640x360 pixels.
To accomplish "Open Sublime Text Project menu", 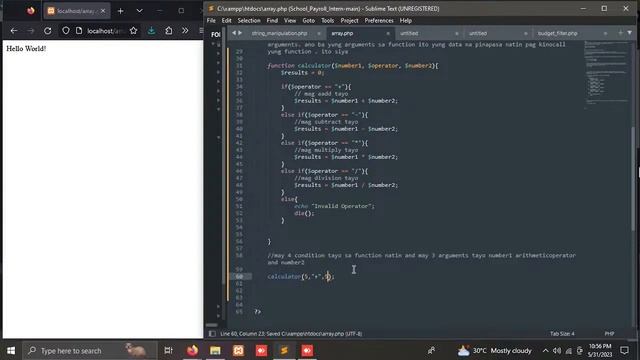I will 349,20.
